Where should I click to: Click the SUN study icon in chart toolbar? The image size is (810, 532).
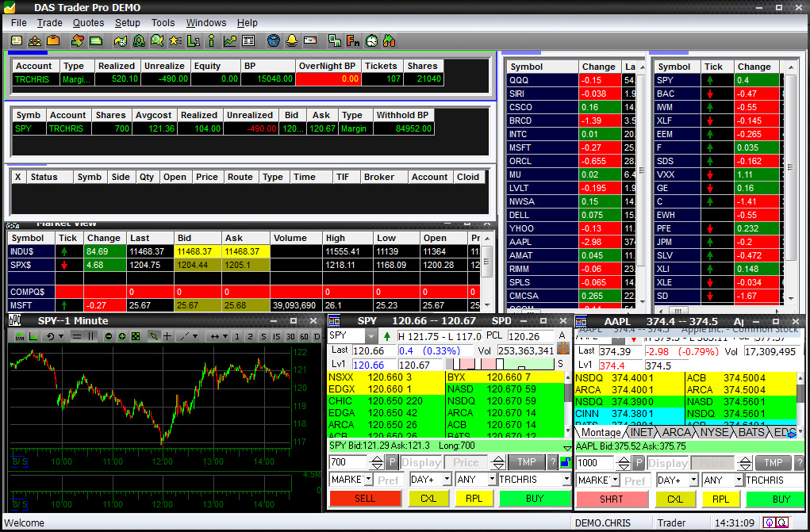coord(20,336)
